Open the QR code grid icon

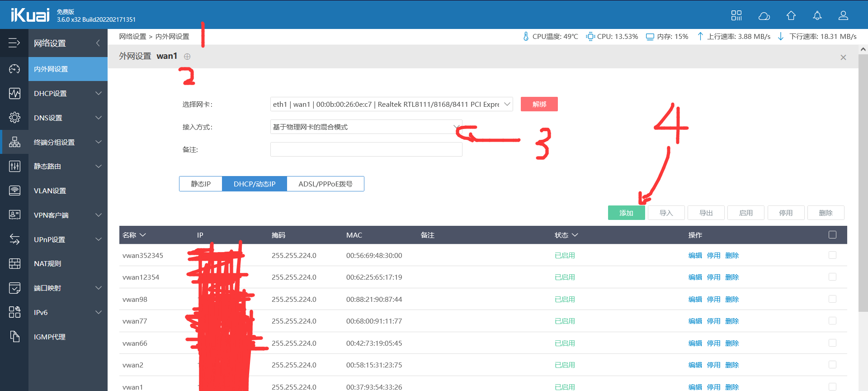click(736, 16)
